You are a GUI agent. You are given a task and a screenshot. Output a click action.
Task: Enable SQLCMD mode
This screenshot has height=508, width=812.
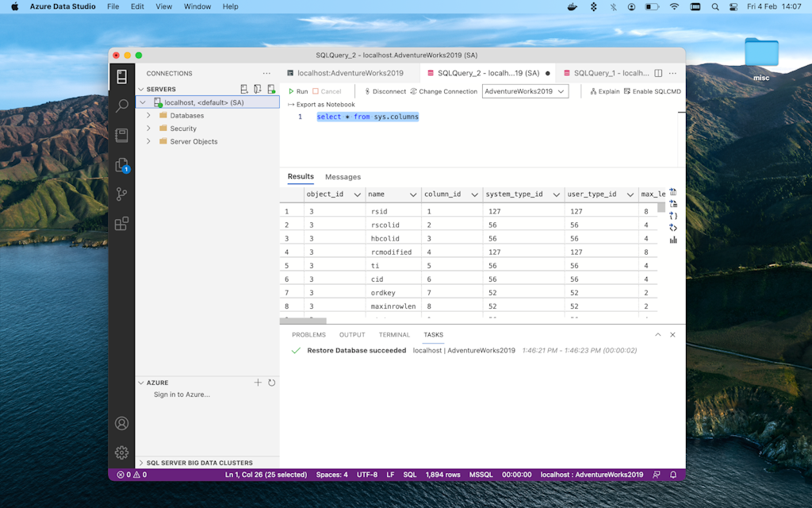click(x=652, y=91)
